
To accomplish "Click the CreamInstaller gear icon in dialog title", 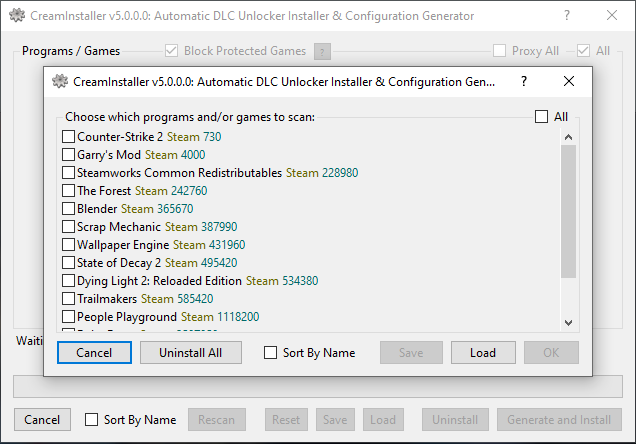I will [60, 82].
